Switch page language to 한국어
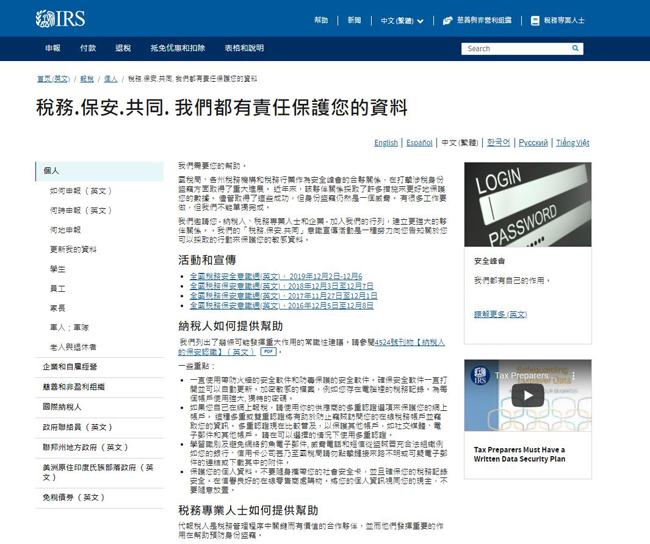 [498, 143]
